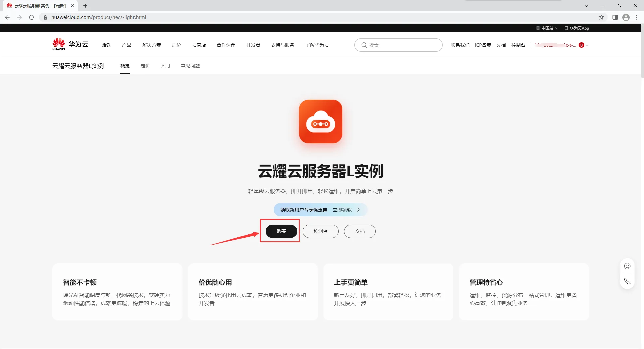Click the browser address bar URL
The image size is (644, 349).
(99, 17)
